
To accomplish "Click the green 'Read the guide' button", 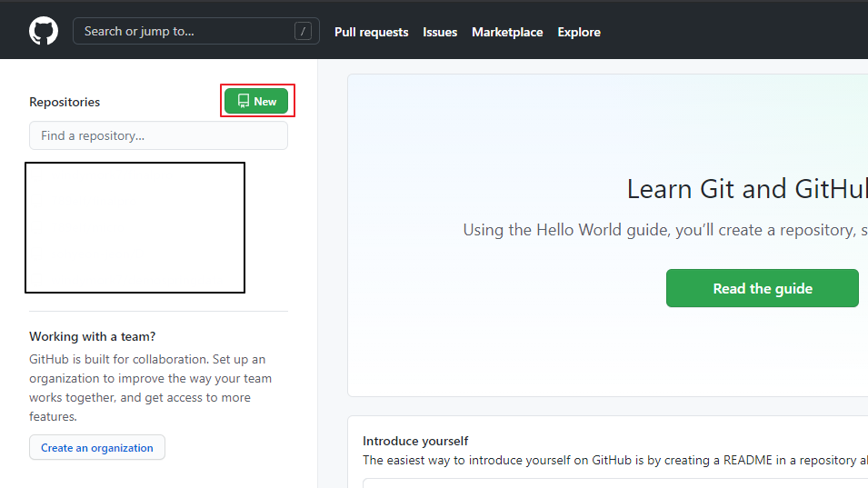I will pyautogui.click(x=763, y=288).
